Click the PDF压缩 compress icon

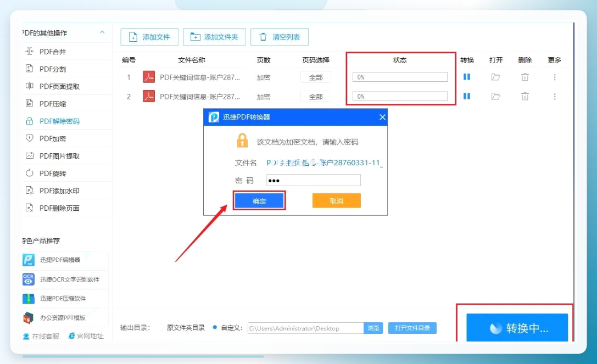click(x=29, y=103)
